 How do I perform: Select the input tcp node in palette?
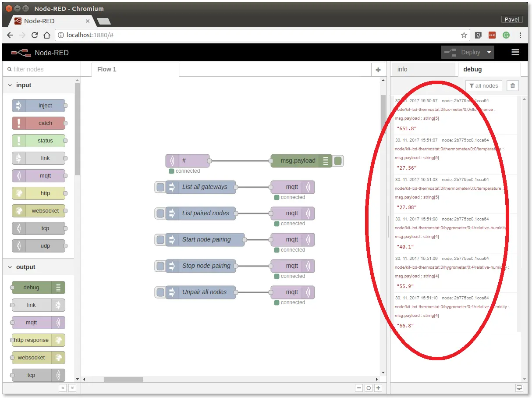click(39, 228)
